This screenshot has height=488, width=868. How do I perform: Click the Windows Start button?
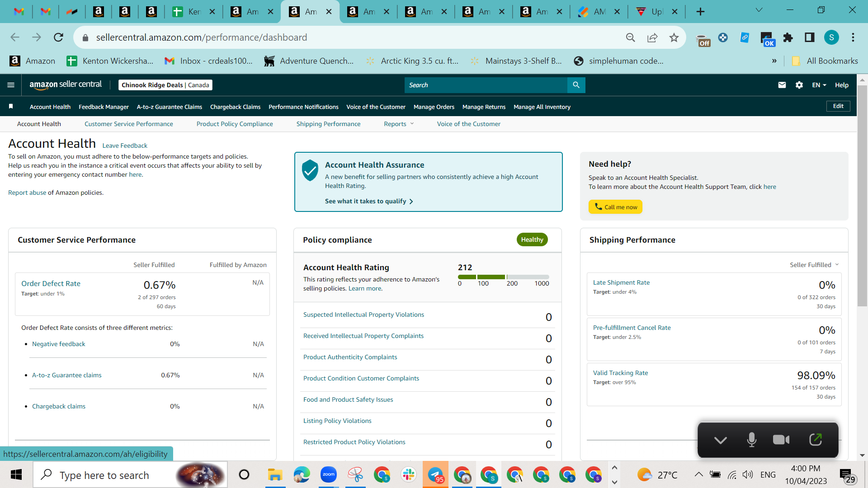tap(16, 475)
